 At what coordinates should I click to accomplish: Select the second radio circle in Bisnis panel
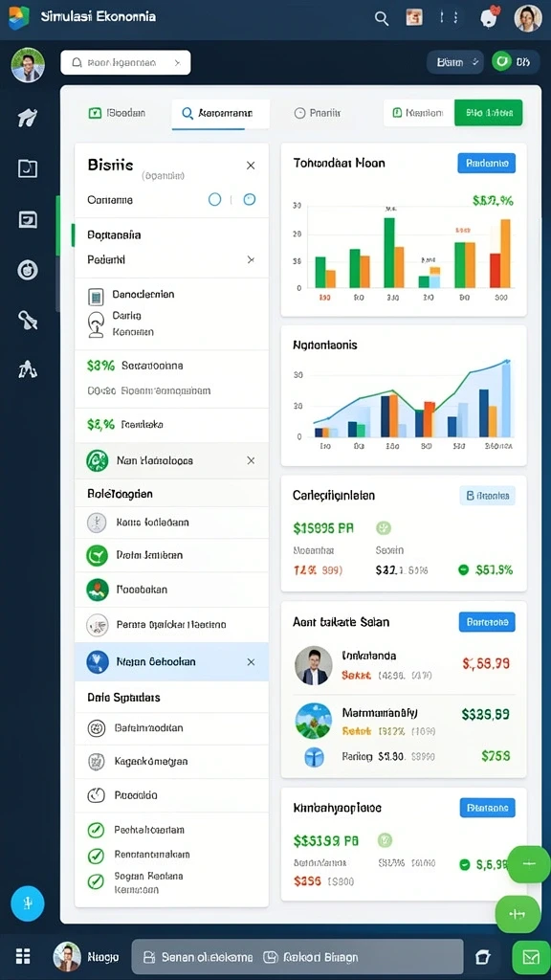point(250,199)
